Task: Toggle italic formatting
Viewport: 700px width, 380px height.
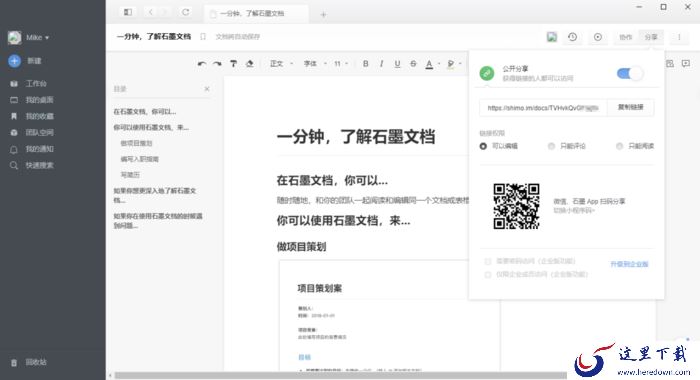Action: [381, 64]
